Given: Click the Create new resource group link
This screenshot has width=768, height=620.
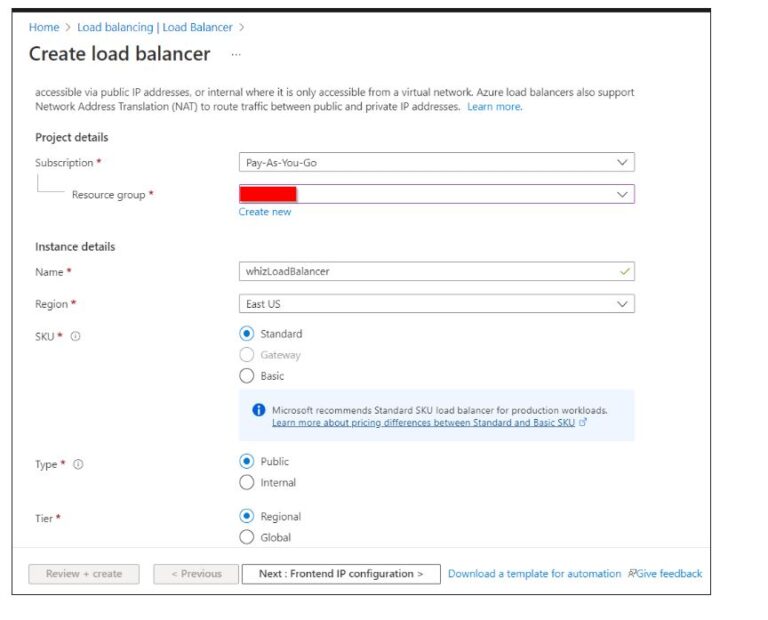Looking at the screenshot, I should 265,212.
